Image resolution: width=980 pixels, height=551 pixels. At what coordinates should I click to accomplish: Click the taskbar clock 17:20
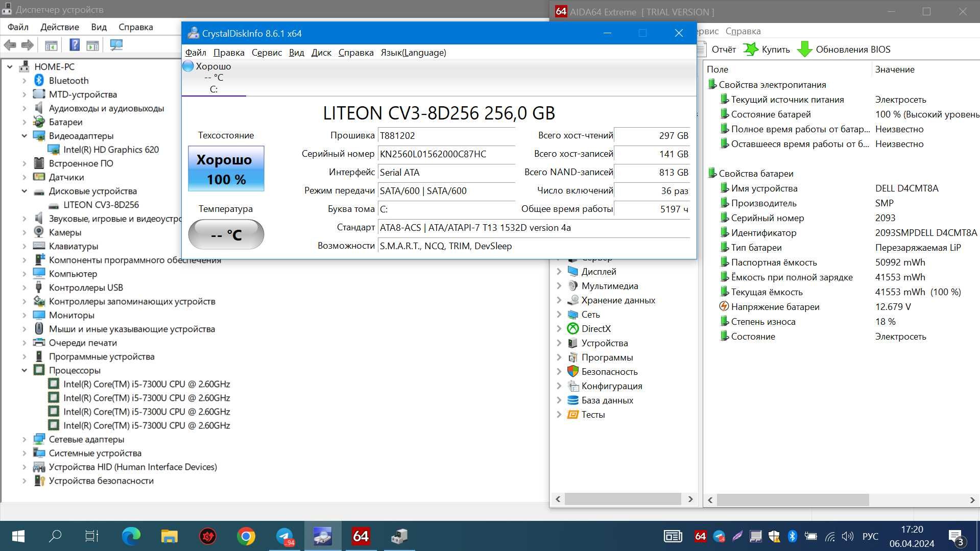912,530
